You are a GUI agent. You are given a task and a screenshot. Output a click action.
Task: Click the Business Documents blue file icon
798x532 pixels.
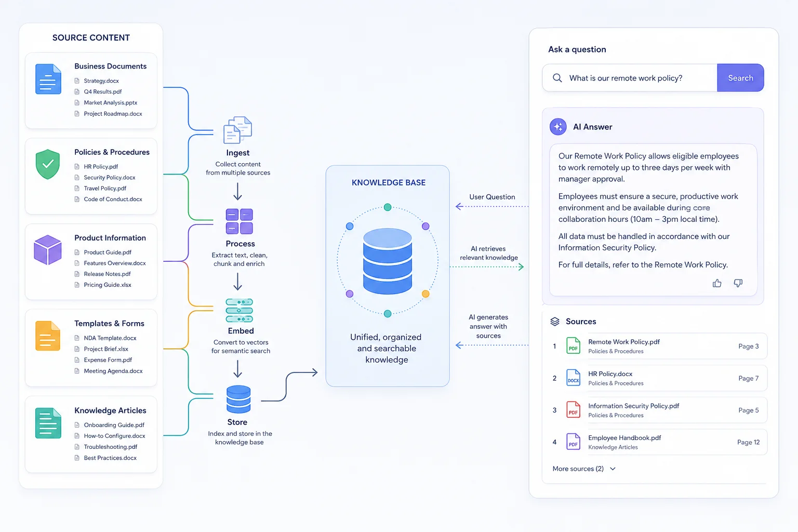[x=48, y=79]
